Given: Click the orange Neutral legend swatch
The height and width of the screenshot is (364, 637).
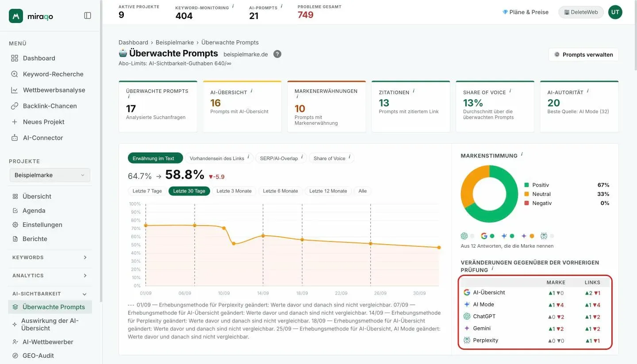Looking at the screenshot, I should [x=526, y=194].
